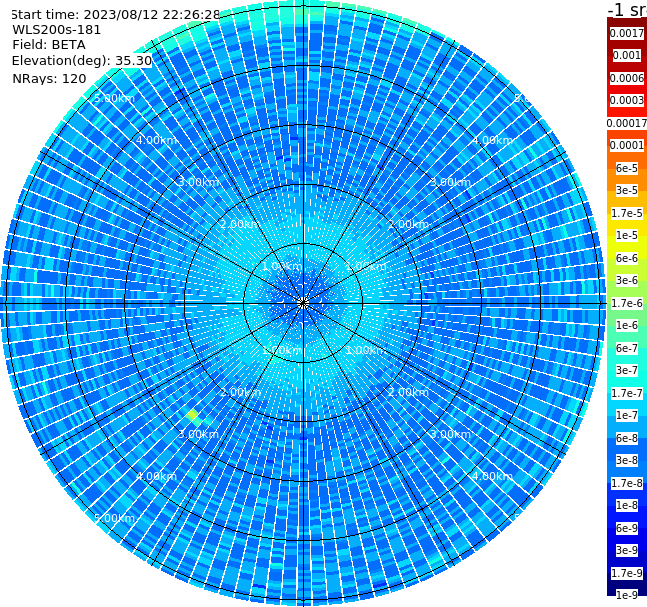Click the 1.7e-7 colorbar tick label
Screen dimensions: 647x607
[x=627, y=393]
